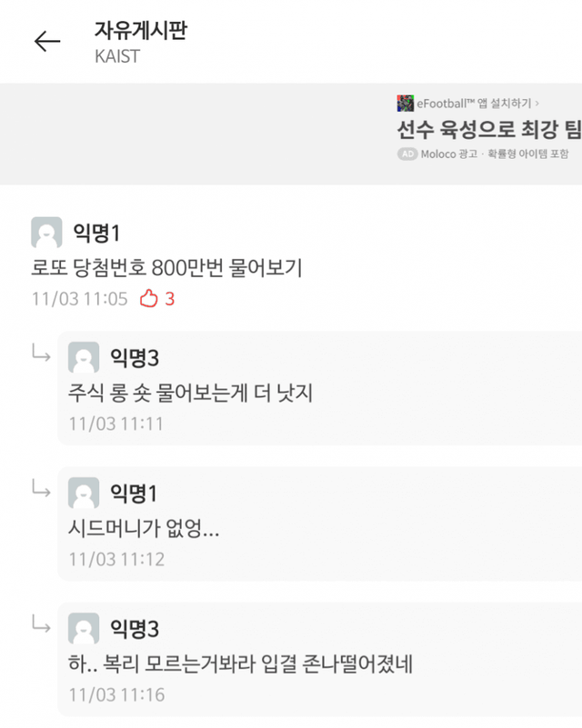Like the lotto post via thumbs-up icon
The width and height of the screenshot is (582, 728).
[148, 298]
